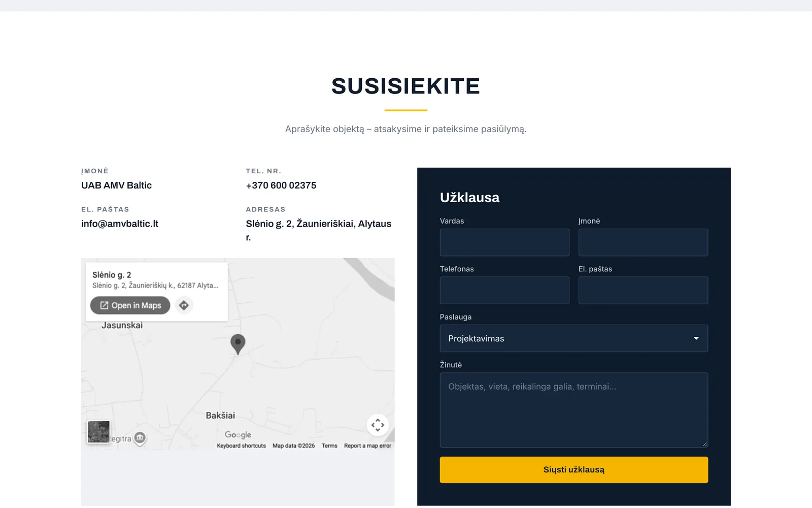Click the UAB AMV Baltic company name
This screenshot has width=812, height=508.
point(116,185)
